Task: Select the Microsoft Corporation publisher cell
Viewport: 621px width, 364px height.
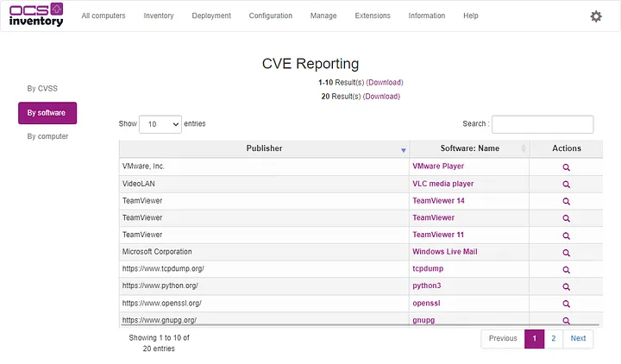Action: click(x=264, y=252)
